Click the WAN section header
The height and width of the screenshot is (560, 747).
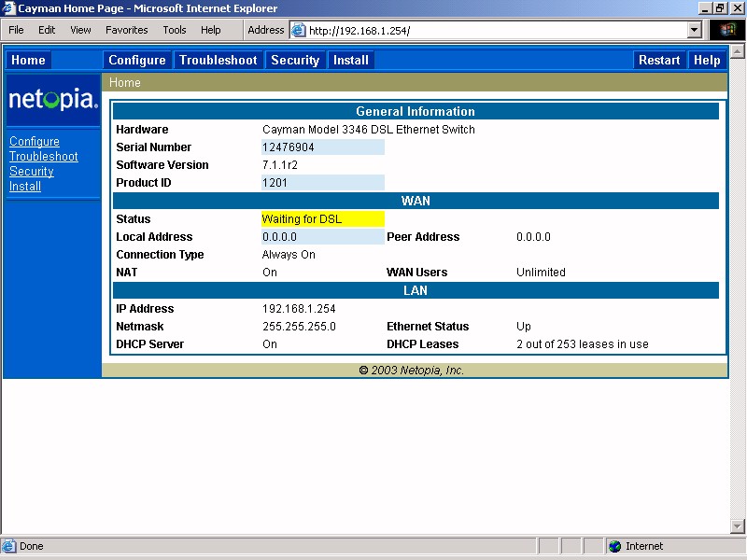pyautogui.click(x=416, y=201)
